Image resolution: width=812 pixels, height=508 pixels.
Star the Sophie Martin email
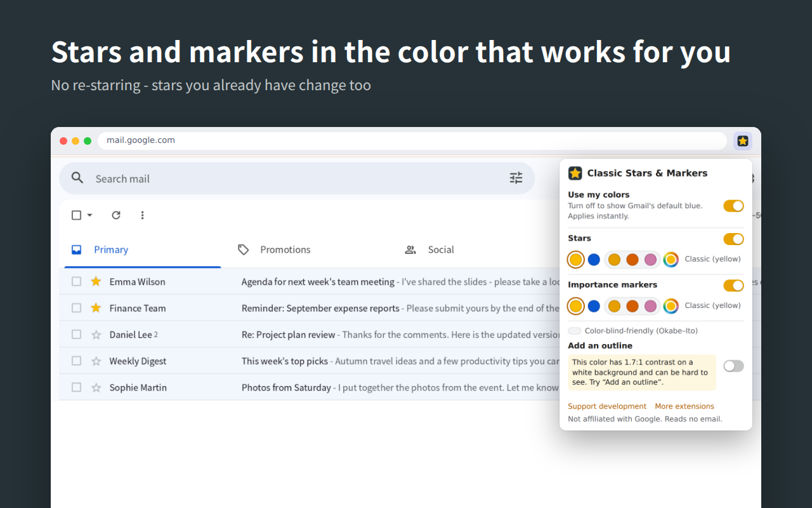(x=96, y=387)
